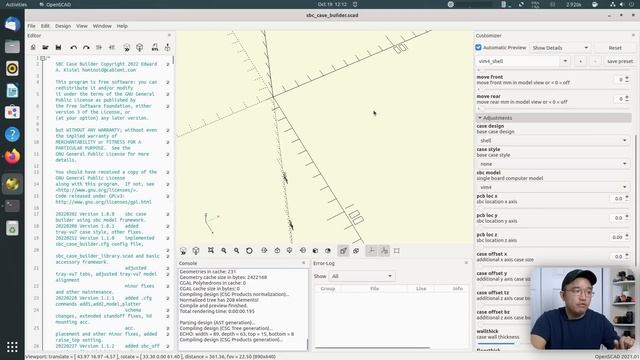Click the plus button to add a preset
Image resolution: width=640 pixels, height=360 pixels.
580,61
